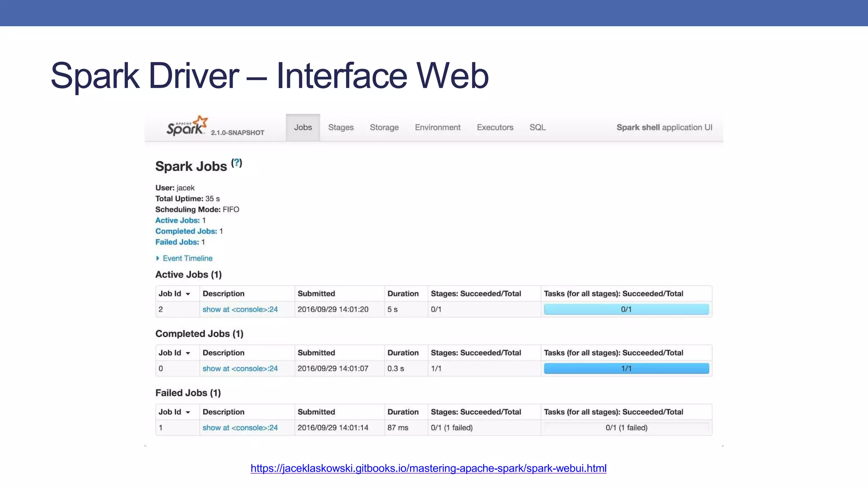The height and width of the screenshot is (488, 868).
Task: Expand the Event Timeline section
Action: coord(184,258)
